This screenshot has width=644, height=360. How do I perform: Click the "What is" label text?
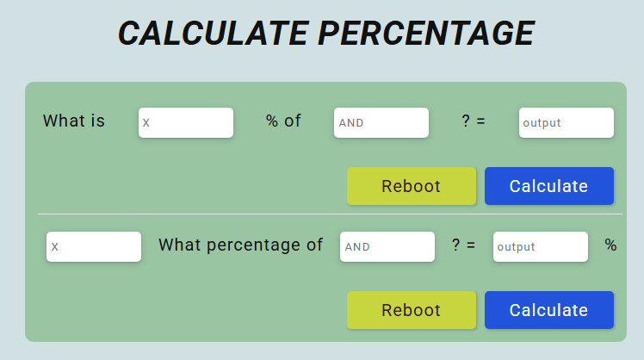(74, 121)
